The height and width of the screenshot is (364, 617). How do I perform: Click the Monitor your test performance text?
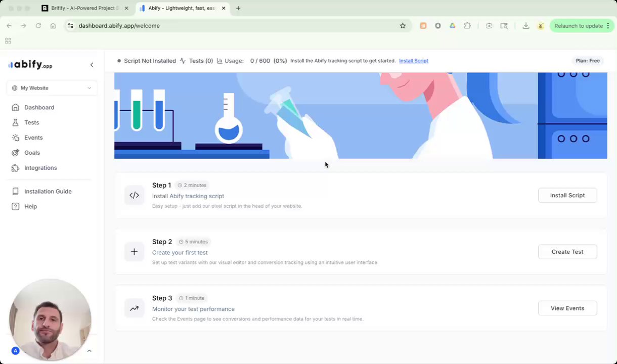pos(193,309)
